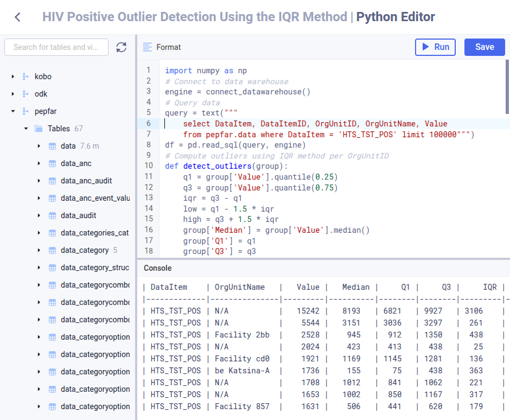
Task: Expand the kobo database node
Action: click(x=11, y=76)
